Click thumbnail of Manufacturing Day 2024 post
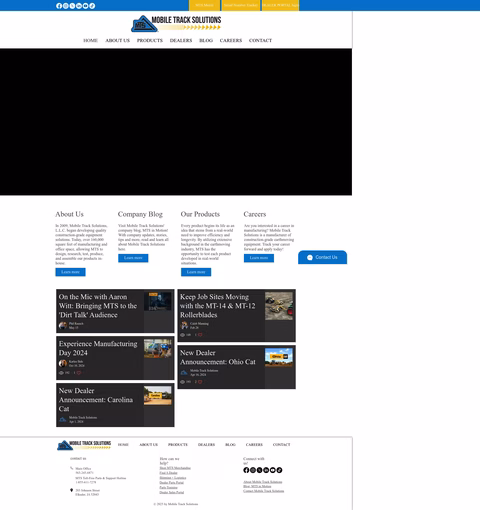This screenshot has width=480, height=510. click(158, 348)
